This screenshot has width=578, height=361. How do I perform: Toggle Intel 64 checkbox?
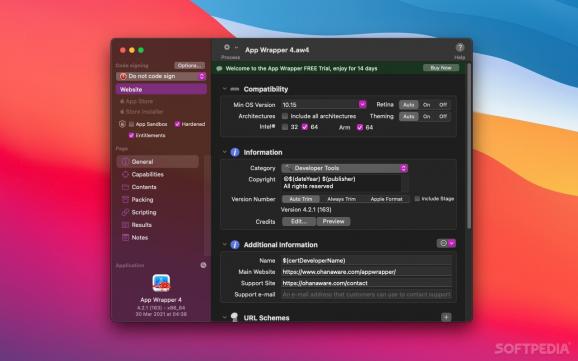[304, 127]
